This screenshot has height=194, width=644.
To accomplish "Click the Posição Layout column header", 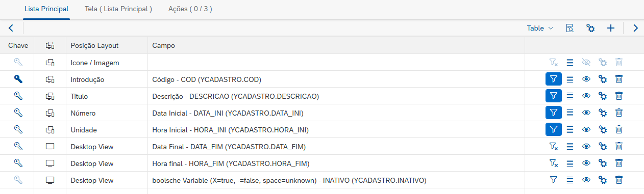I will [x=94, y=45].
